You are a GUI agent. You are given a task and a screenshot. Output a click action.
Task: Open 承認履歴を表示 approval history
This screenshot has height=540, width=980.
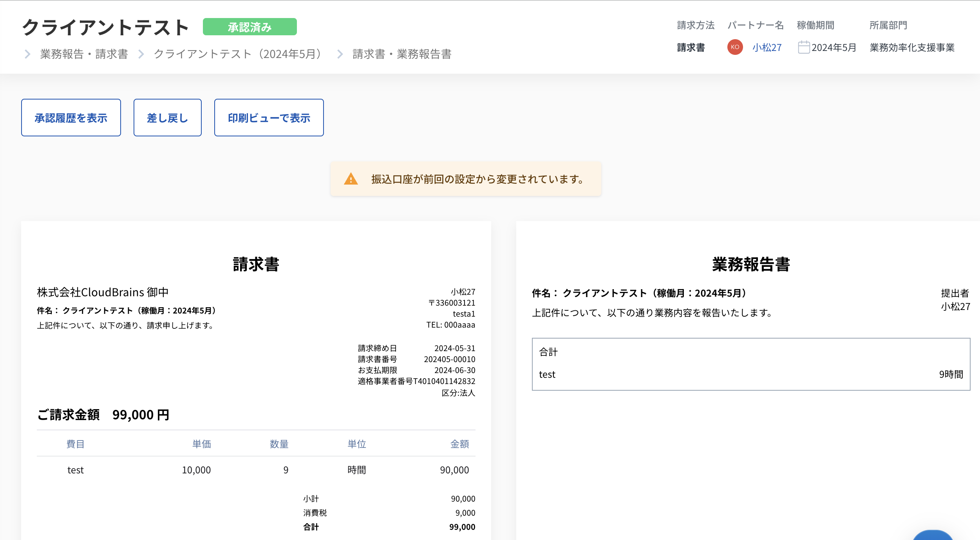[x=71, y=118]
